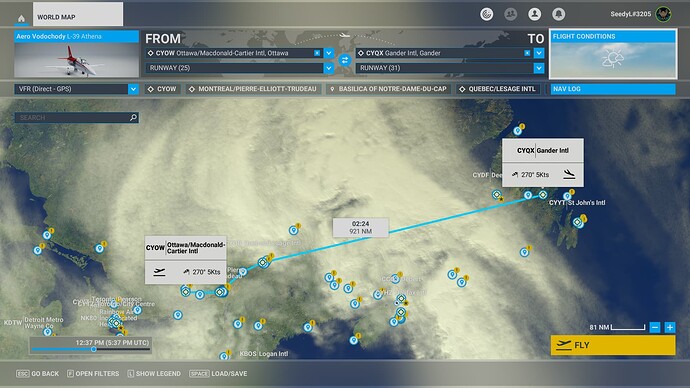This screenshot has height=388, width=690.
Task: Click the arrival landing plane icon at Gander
Action: [x=569, y=174]
